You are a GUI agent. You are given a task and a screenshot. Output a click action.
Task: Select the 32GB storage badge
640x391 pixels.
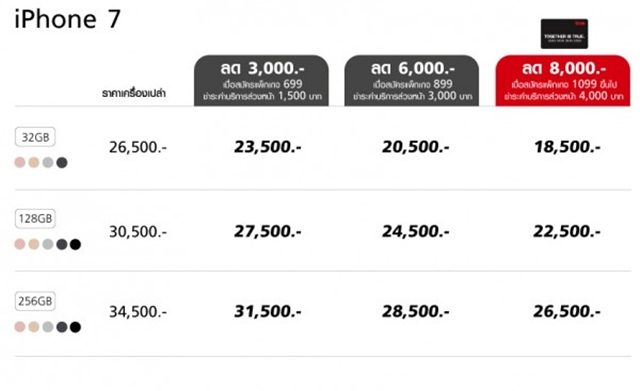35,137
